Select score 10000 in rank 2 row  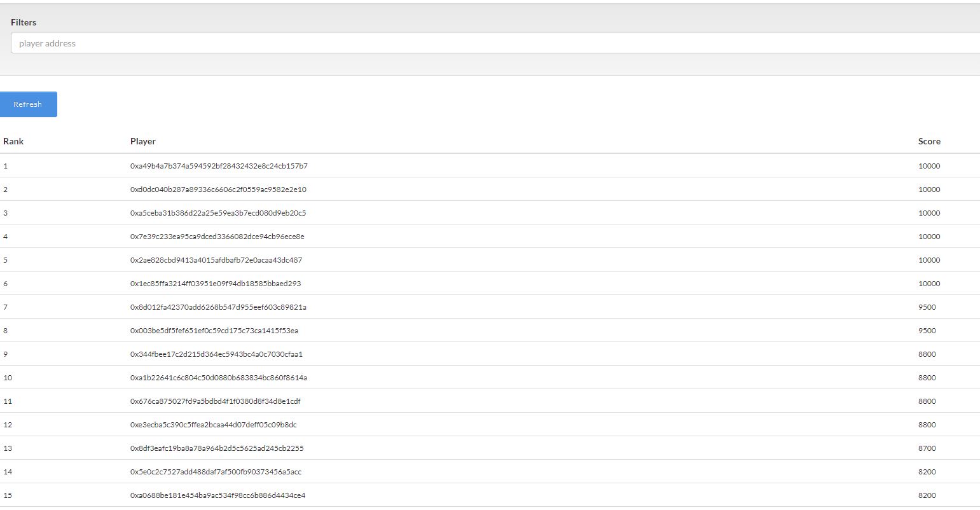(x=929, y=190)
